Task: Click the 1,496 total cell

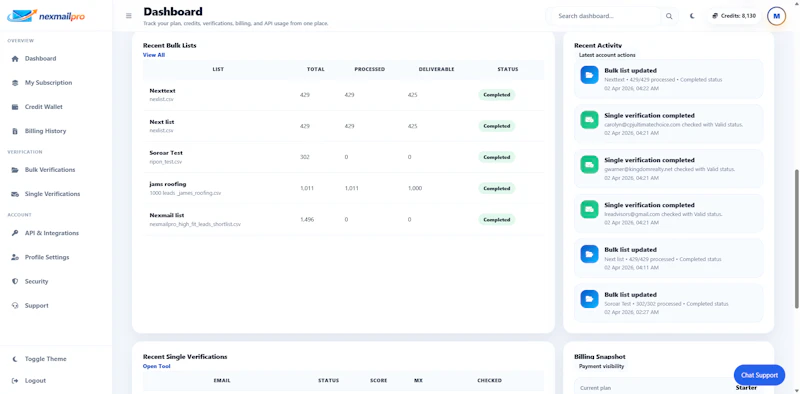Action: click(307, 219)
